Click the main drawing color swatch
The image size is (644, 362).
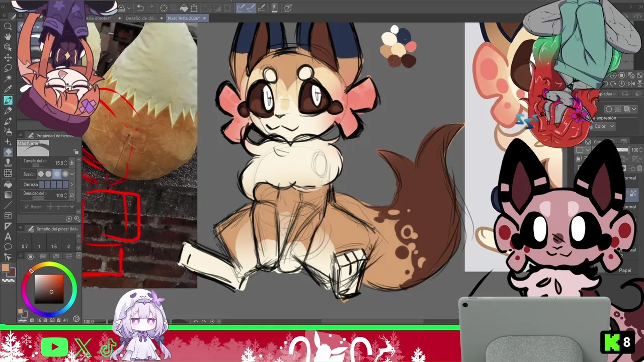pyautogui.click(x=6, y=268)
